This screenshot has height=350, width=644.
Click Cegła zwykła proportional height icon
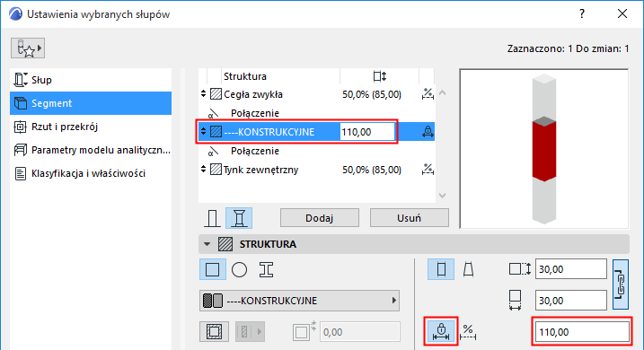pyautogui.click(x=428, y=94)
